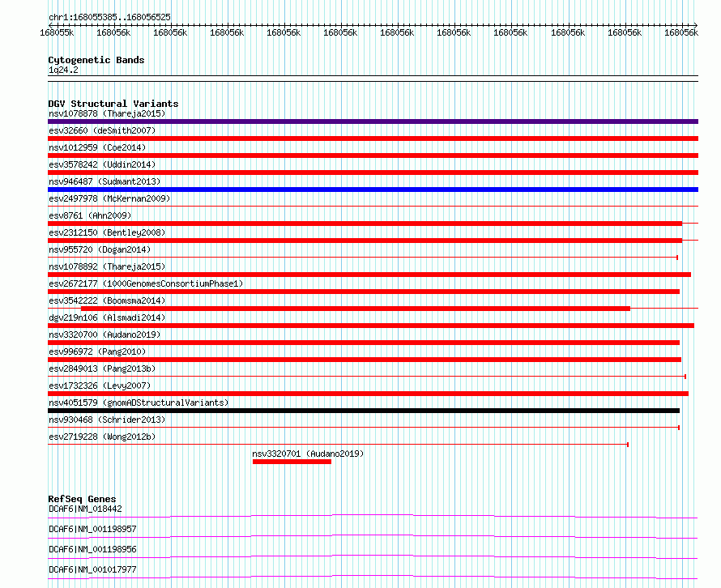Click the red esv2312150 variant bar
Viewport: 721px width, 588px height.
pyautogui.click(x=365, y=241)
